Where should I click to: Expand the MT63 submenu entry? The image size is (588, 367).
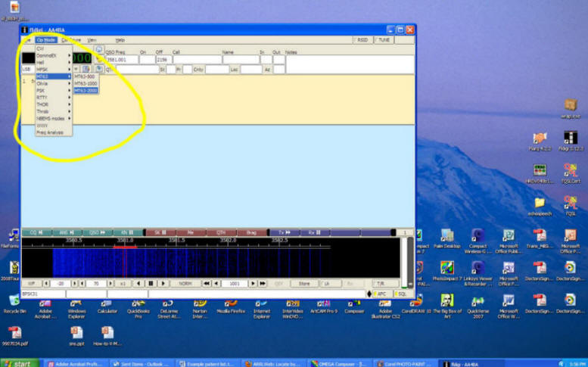pos(54,76)
